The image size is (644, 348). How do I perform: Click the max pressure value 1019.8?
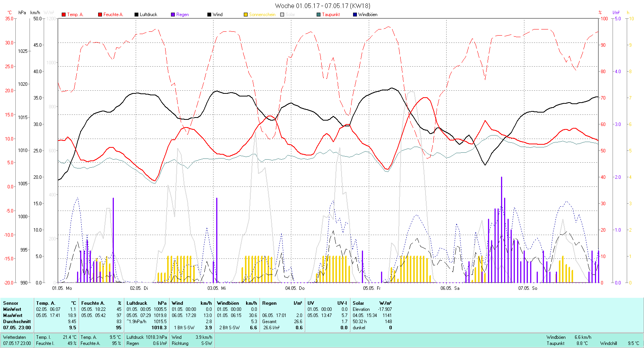[x=160, y=315]
